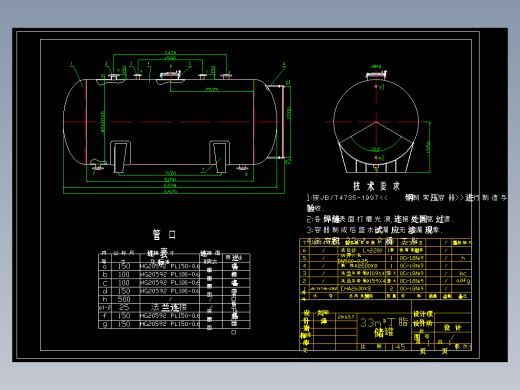The width and height of the screenshot is (520, 390).
Task: Click the '100' size cell in row c
Action: 124,283
